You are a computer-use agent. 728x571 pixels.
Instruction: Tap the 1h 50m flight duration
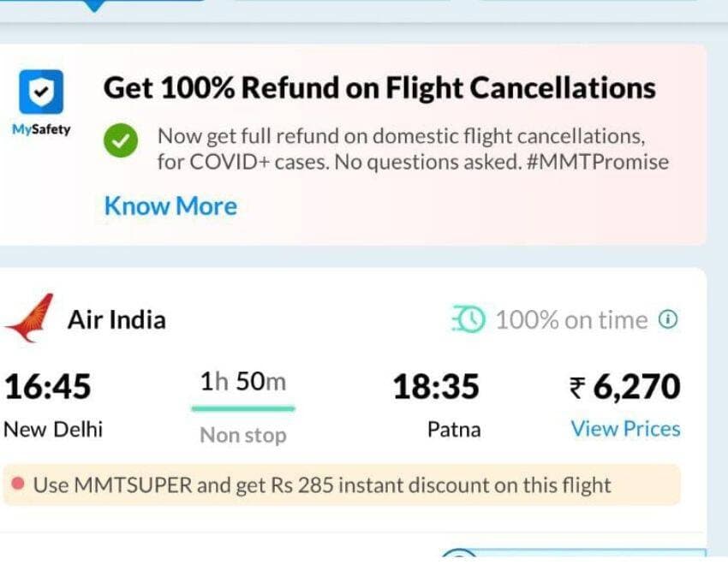pyautogui.click(x=243, y=382)
